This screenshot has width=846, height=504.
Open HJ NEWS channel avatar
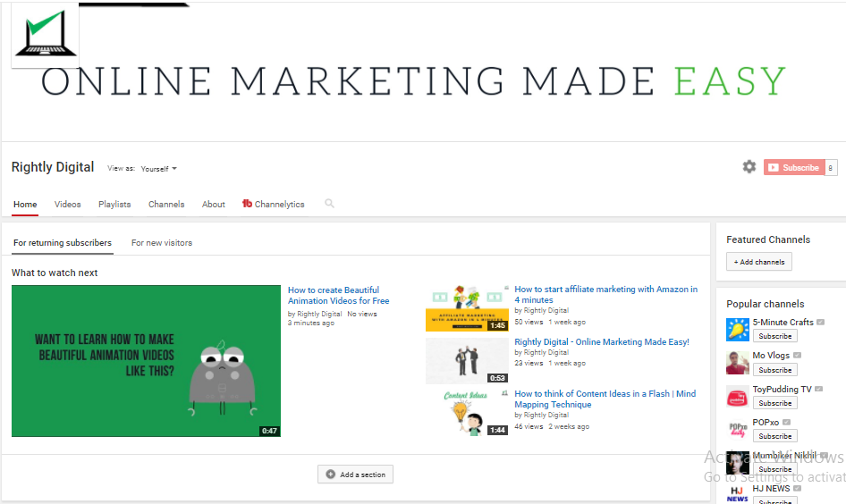point(737,494)
